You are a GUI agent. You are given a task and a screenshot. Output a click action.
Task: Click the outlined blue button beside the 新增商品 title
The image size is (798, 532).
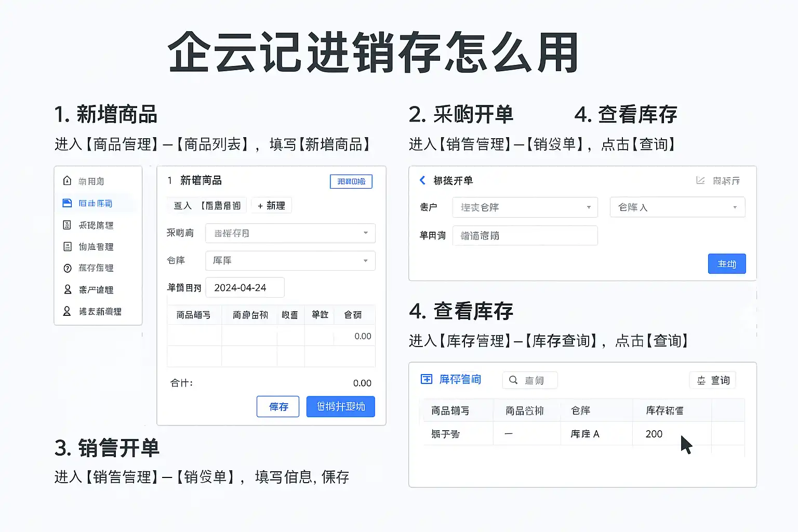pyautogui.click(x=351, y=181)
